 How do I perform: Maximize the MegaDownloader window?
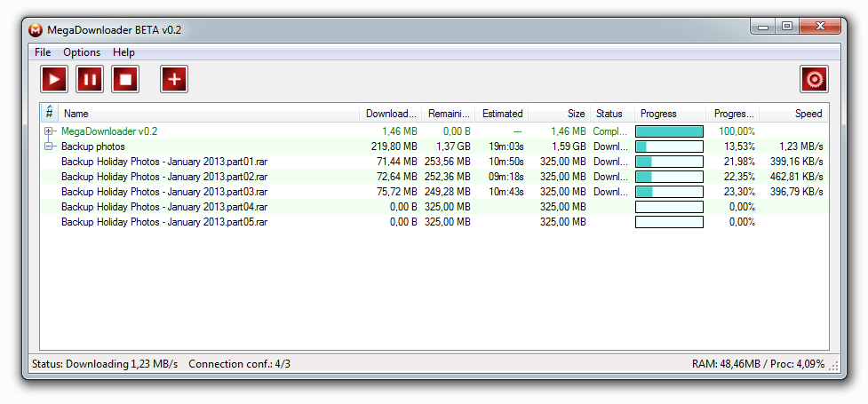click(787, 26)
